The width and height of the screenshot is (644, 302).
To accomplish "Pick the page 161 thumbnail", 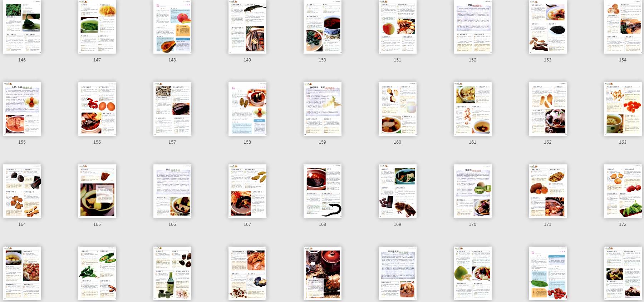I will click(473, 109).
